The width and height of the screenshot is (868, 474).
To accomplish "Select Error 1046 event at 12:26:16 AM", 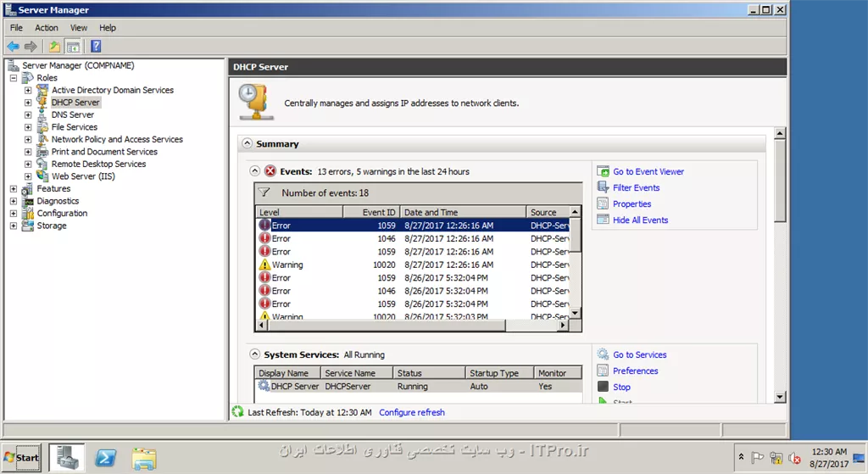I will point(414,238).
